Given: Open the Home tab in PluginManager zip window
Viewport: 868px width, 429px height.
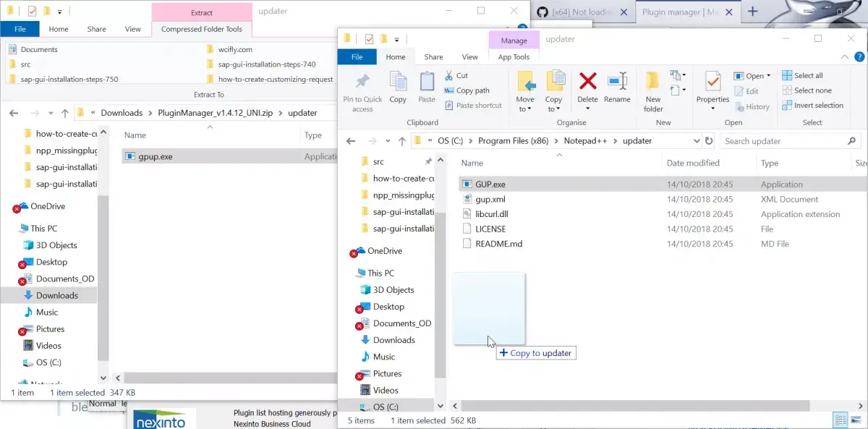Looking at the screenshot, I should tap(59, 29).
